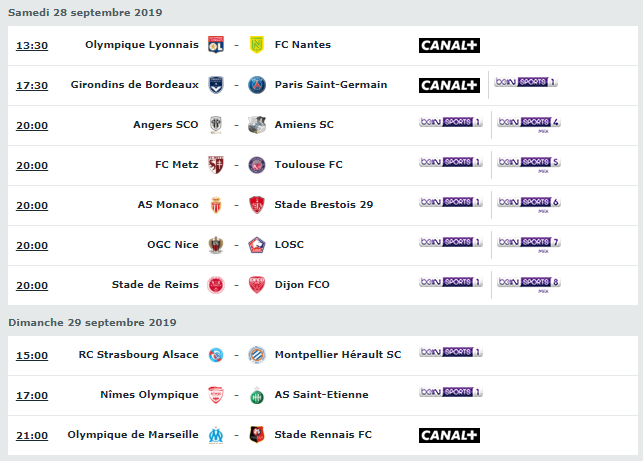Open the 21:00 Marseille match time link
Image resolution: width=643 pixels, height=461 pixels.
(x=32, y=436)
